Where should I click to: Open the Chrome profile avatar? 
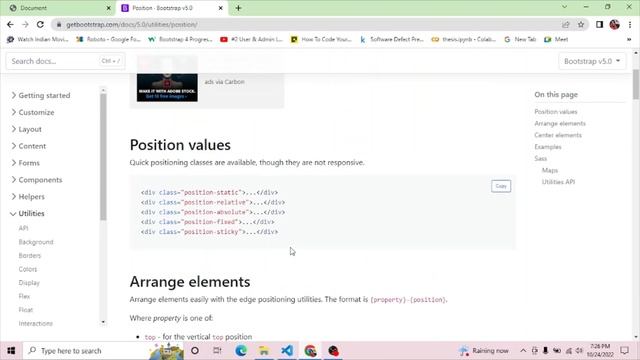(x=614, y=24)
